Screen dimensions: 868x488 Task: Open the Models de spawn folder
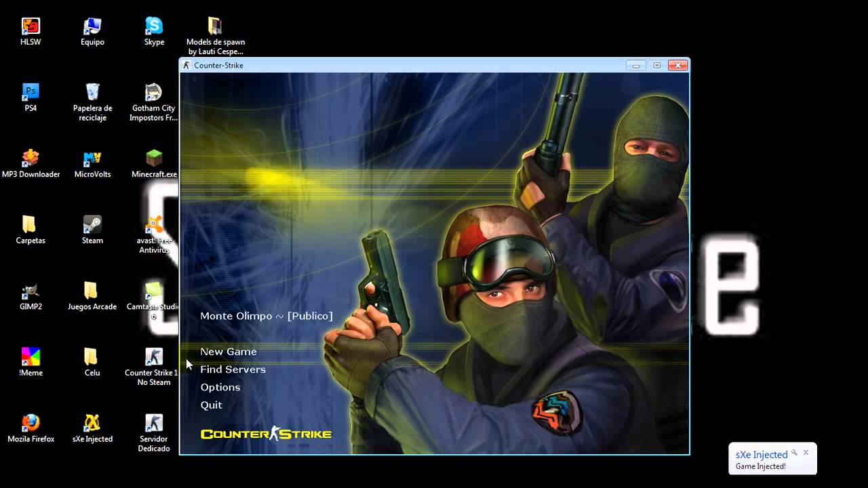(215, 36)
